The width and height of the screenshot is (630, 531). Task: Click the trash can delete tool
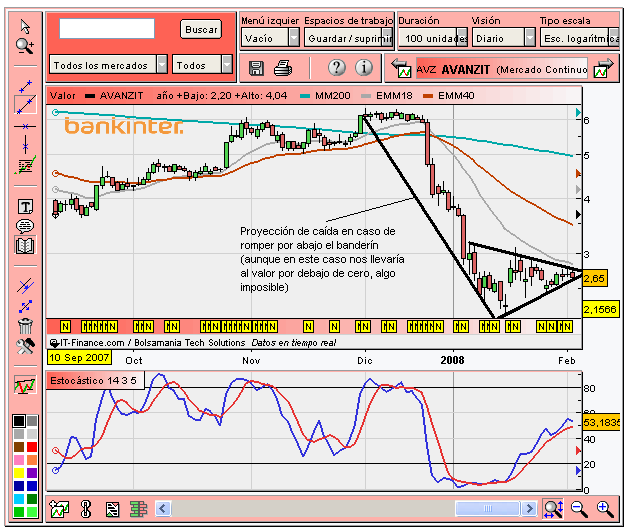coord(25,326)
